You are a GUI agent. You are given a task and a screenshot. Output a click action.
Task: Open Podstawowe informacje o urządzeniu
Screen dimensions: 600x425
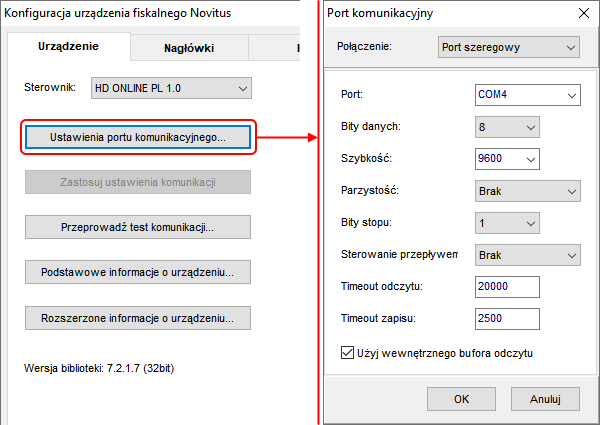pos(138,272)
